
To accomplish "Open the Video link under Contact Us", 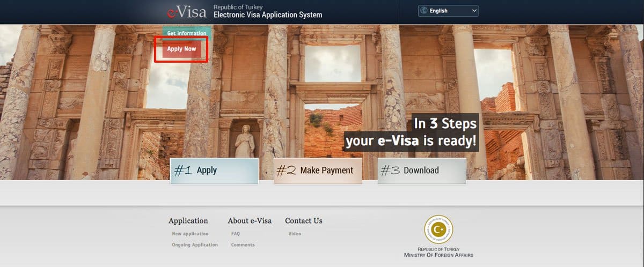I will click(x=295, y=234).
